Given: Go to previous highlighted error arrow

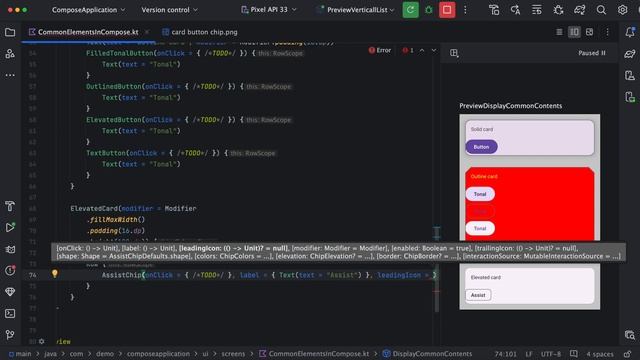Looking at the screenshot, I should point(422,50).
